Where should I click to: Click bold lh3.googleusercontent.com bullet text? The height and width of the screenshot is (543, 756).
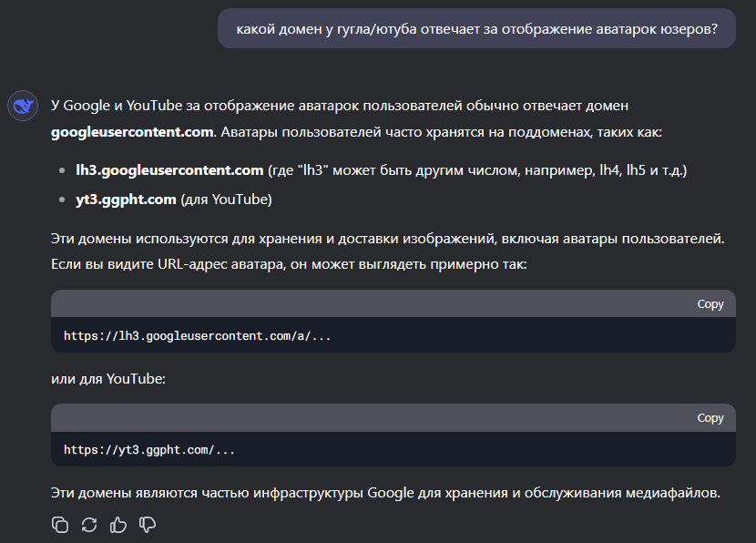click(169, 170)
